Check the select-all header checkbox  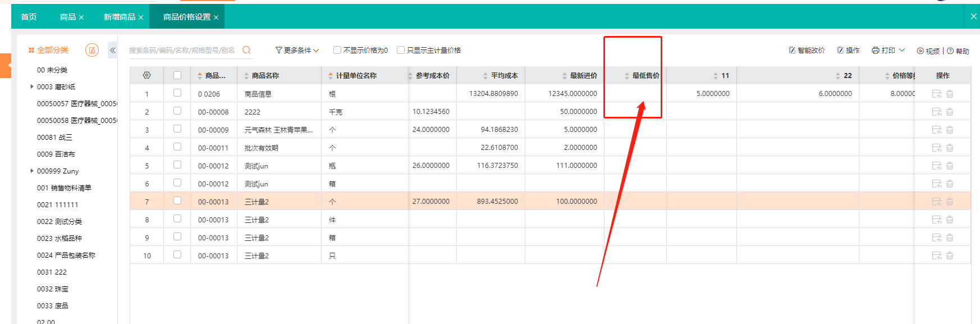(177, 75)
